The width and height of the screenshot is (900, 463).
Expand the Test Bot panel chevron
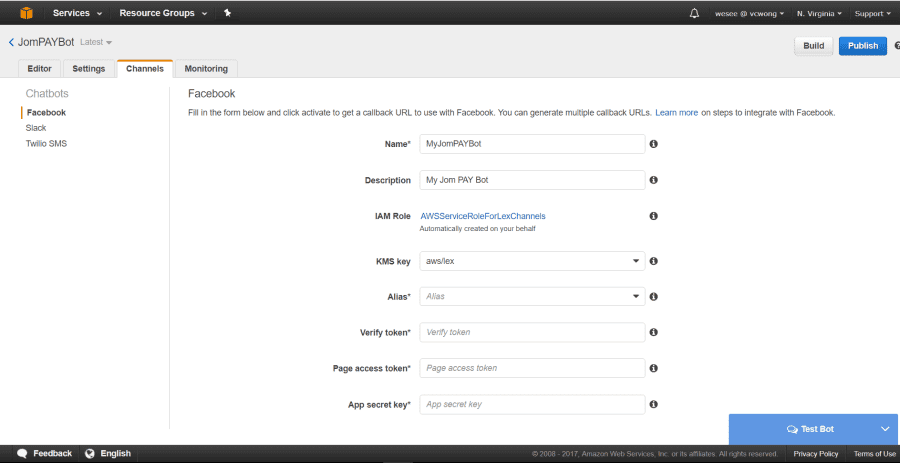tap(885, 429)
